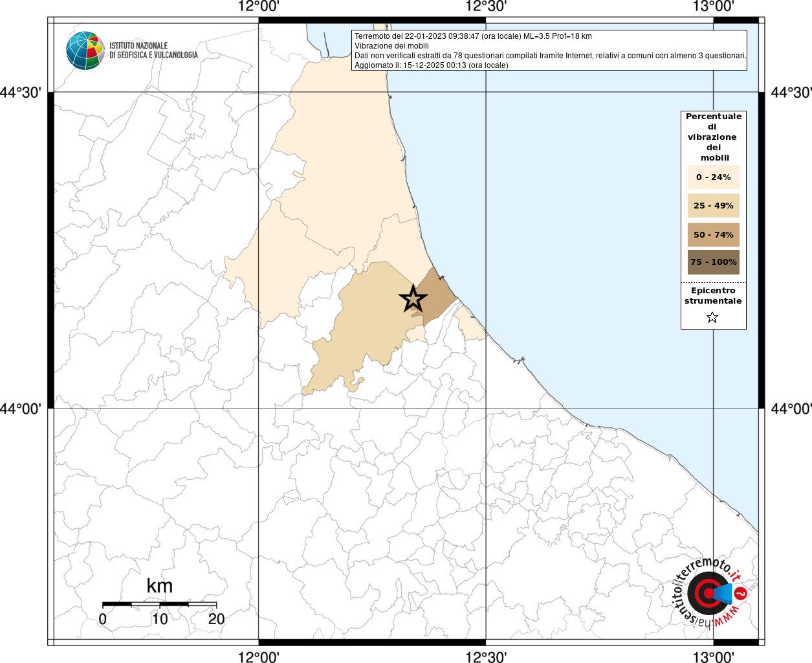Click the red question mark circle icon
Viewport: 812px width, 663px height.
point(741,592)
